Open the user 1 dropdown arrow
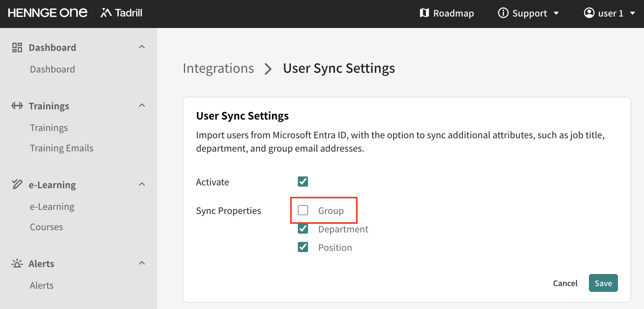The height and width of the screenshot is (309, 644). point(633,13)
